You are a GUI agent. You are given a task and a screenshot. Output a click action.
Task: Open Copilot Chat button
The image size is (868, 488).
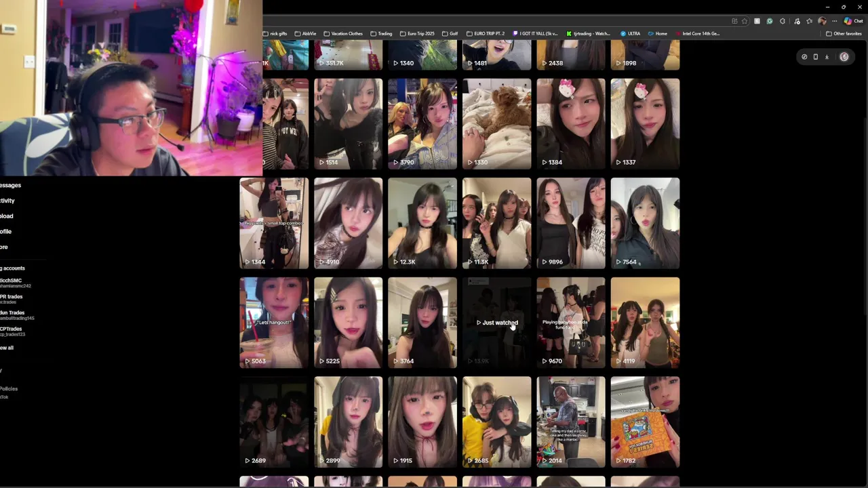(x=853, y=21)
